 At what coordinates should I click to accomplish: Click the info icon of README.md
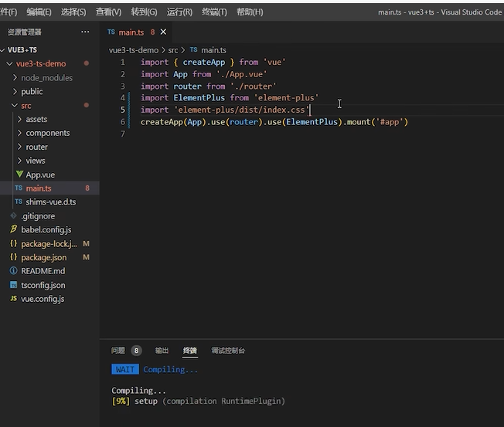[x=13, y=271]
